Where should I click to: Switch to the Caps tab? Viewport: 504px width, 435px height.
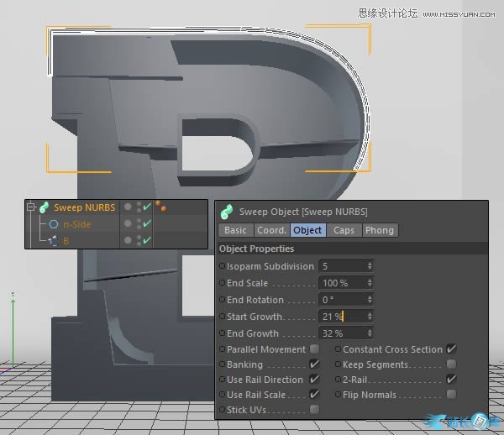344,230
